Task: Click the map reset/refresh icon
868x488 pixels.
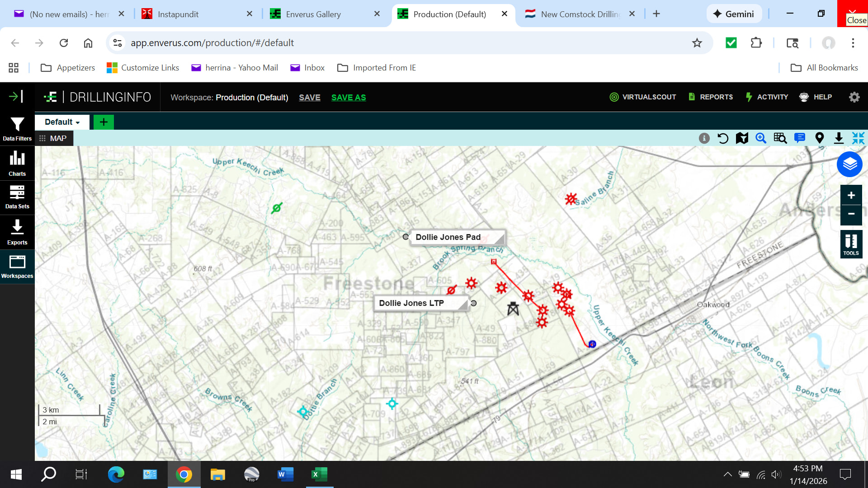Action: [723, 138]
